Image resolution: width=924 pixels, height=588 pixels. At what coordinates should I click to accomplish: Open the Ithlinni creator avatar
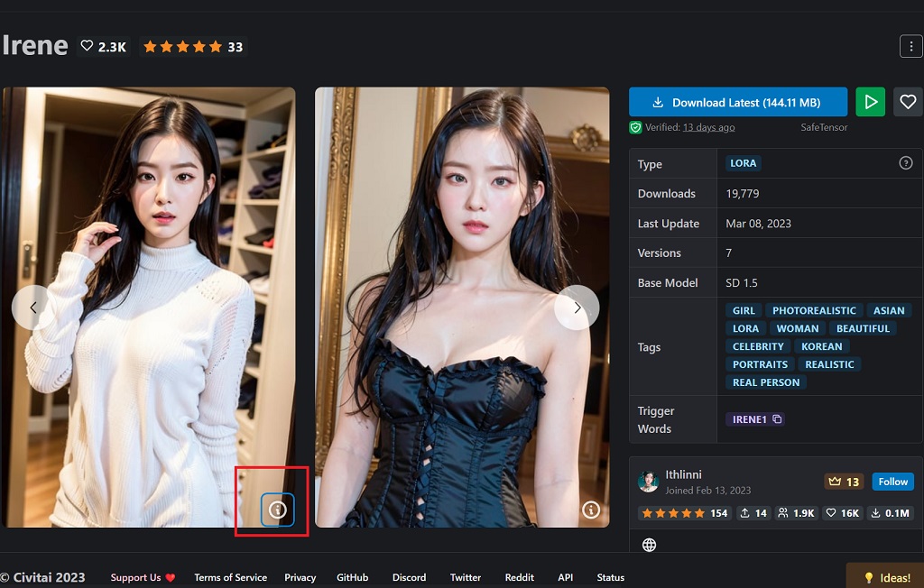[x=648, y=482]
